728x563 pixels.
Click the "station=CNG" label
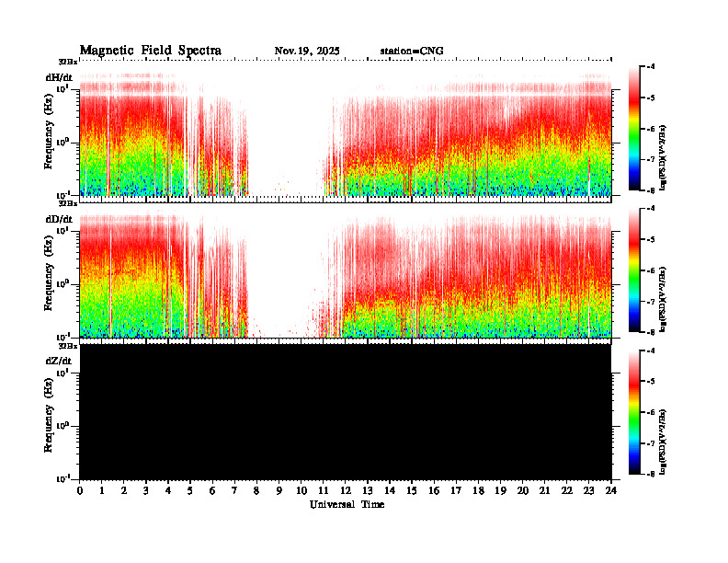(x=412, y=52)
